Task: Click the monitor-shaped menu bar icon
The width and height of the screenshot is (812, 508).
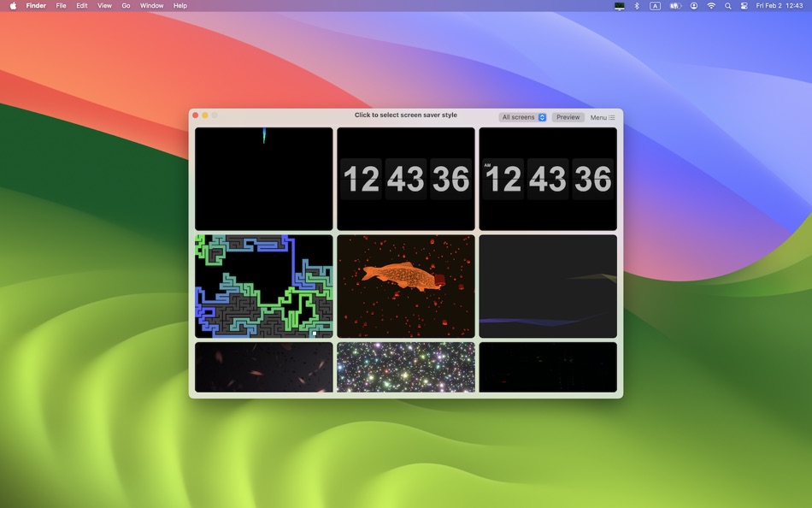Action: pos(620,6)
